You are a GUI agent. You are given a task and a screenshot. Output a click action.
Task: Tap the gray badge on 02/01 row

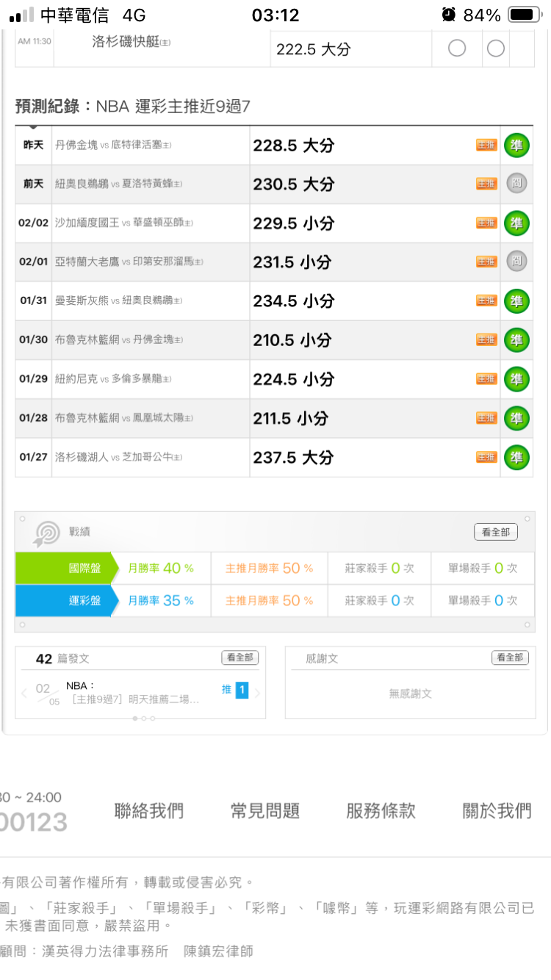[x=516, y=261]
